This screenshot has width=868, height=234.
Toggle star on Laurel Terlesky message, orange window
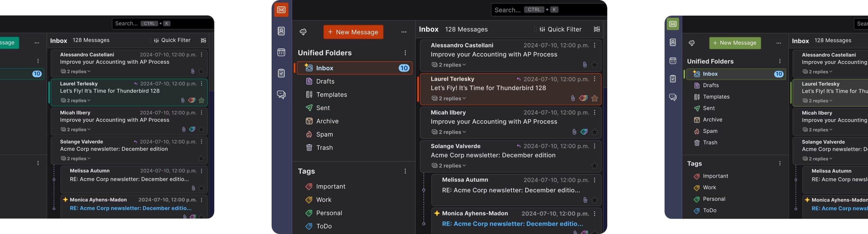coord(594,98)
